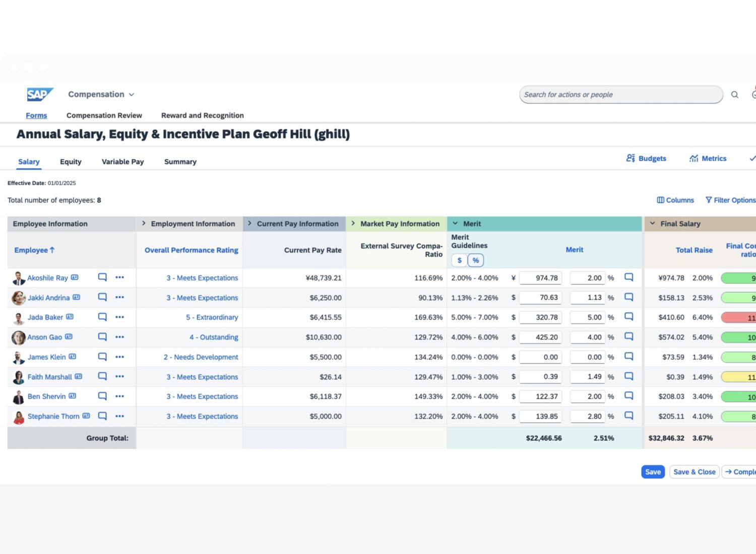Open the Compensation Review menu item
Screen dimensions: 756x554
(104, 115)
